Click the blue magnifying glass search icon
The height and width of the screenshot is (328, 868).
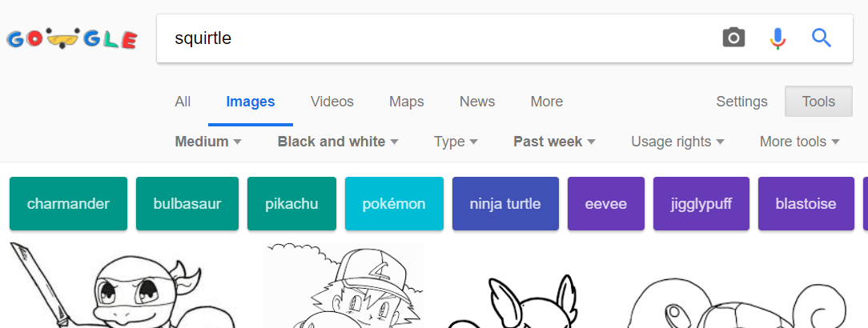[x=821, y=38]
